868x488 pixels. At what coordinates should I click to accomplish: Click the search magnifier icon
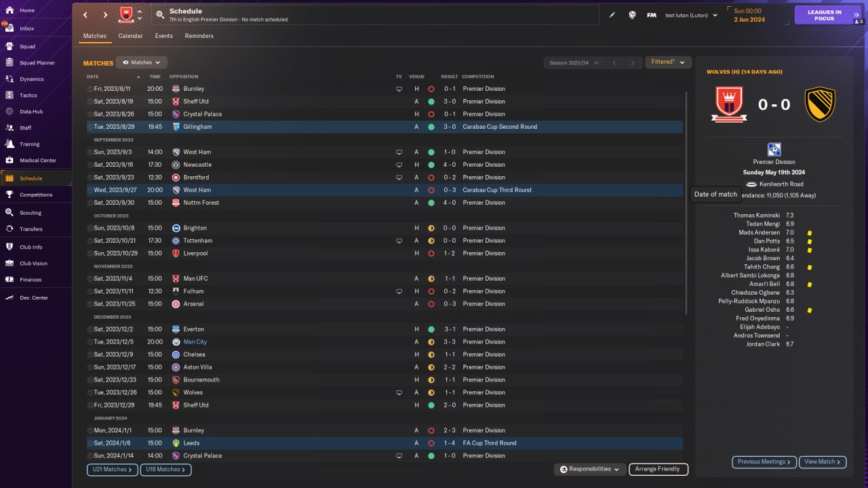click(x=159, y=14)
